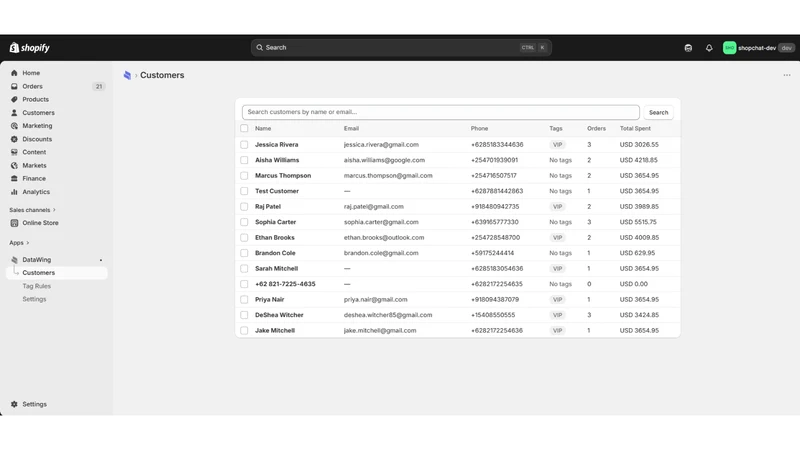Click the DataWing app icon in sidebar

point(14,260)
